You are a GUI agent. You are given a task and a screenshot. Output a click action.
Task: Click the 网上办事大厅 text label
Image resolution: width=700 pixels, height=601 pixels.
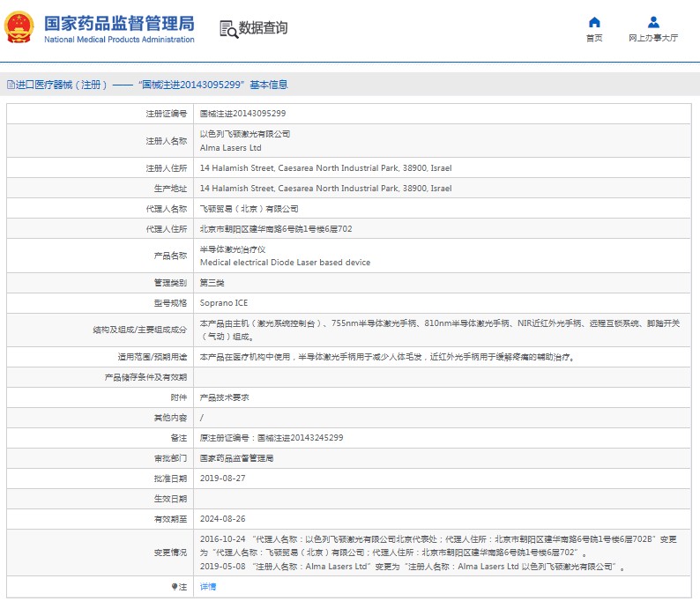point(653,38)
